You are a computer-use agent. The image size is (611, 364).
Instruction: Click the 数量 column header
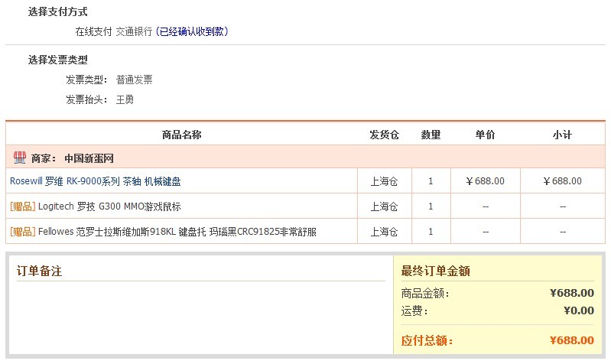pyautogui.click(x=431, y=135)
